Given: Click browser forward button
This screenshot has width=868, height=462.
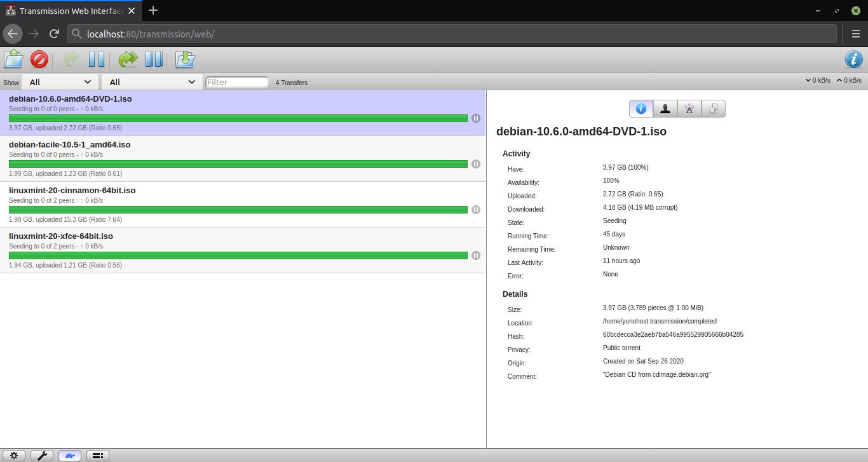Looking at the screenshot, I should pos(34,34).
